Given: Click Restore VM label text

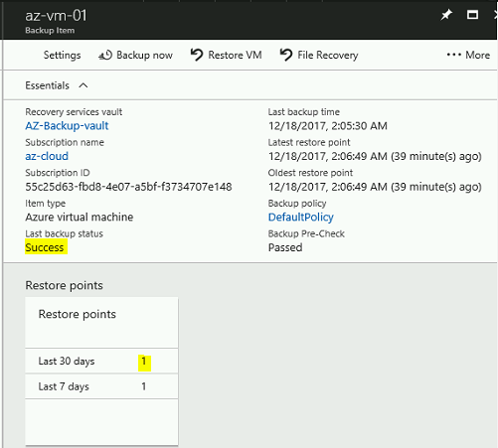Looking at the screenshot, I should [235, 55].
